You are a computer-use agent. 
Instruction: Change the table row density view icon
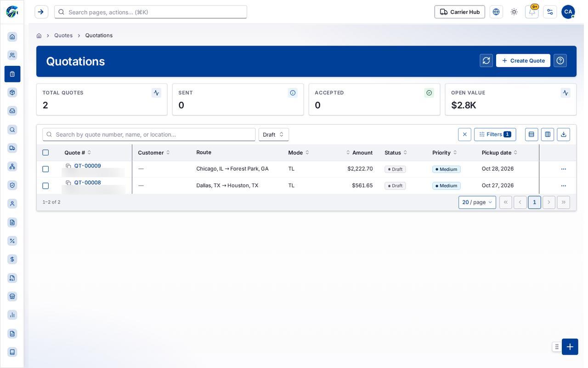point(531,134)
